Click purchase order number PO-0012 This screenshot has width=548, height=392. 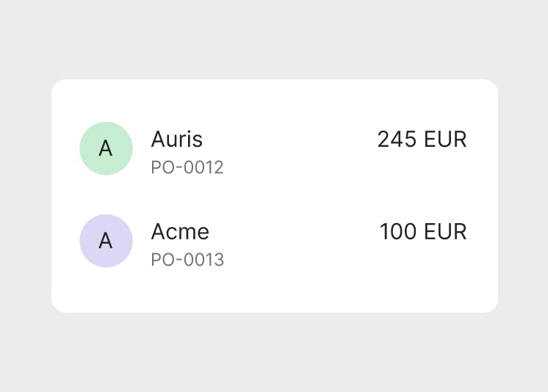(187, 167)
